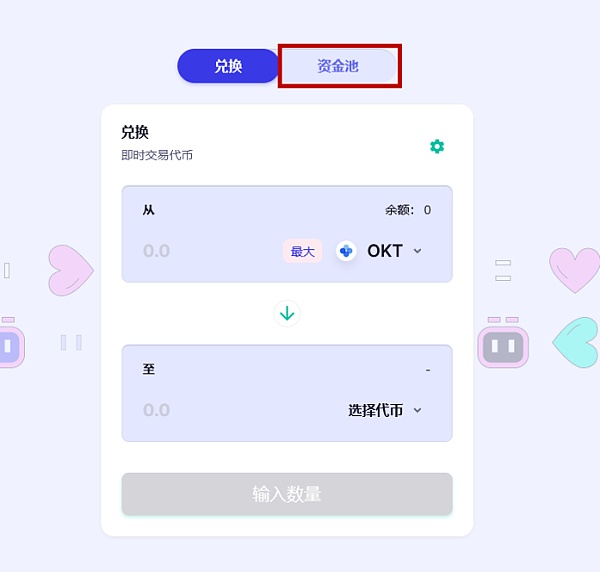Select the 兑换 tab
This screenshot has width=600, height=572.
[228, 66]
